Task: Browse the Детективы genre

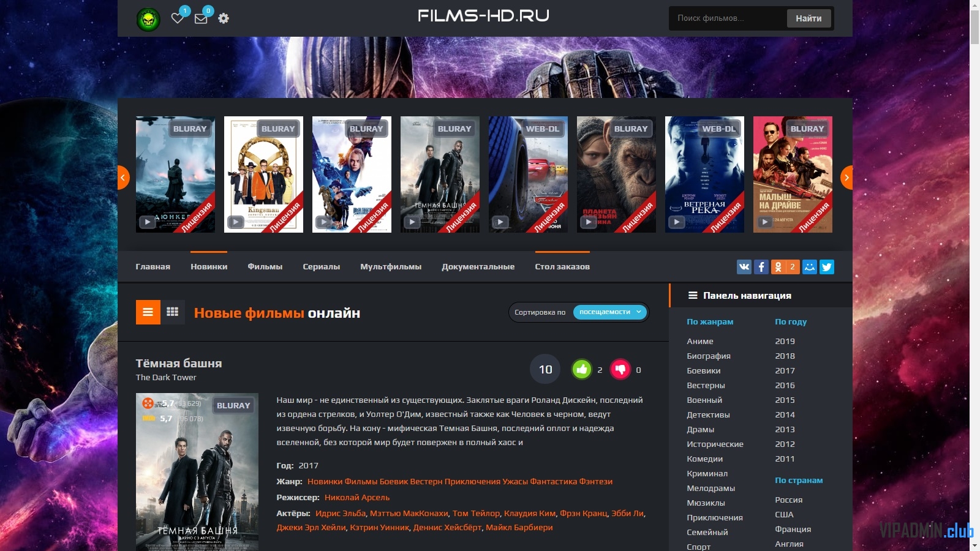Action: click(709, 415)
